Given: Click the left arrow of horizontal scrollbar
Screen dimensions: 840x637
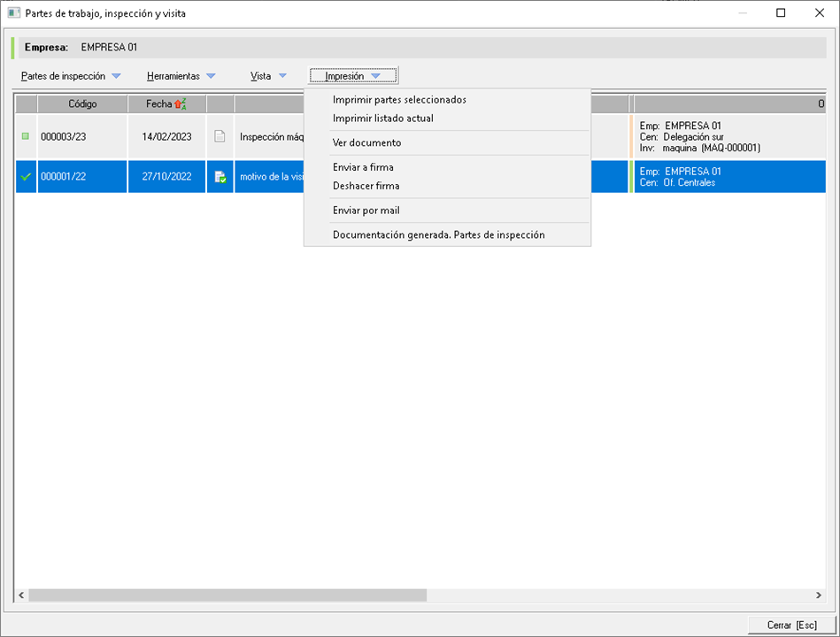Looking at the screenshot, I should tap(22, 595).
